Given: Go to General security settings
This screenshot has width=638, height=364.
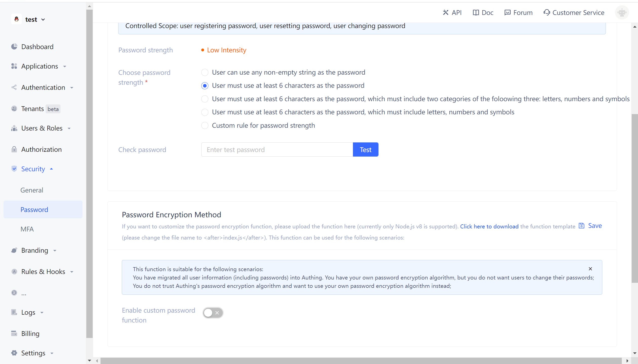Looking at the screenshot, I should click(32, 190).
